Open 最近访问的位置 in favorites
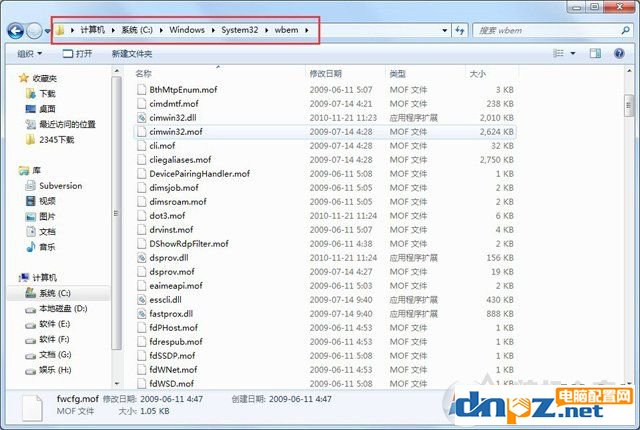This screenshot has height=430, width=640. coord(67,124)
